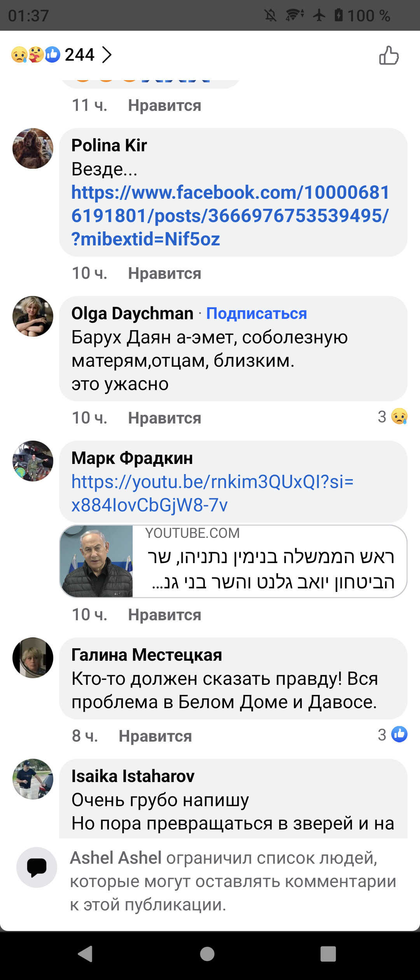
Task: Open the youtu.be link from Марк Фрадкин
Action: click(x=212, y=493)
